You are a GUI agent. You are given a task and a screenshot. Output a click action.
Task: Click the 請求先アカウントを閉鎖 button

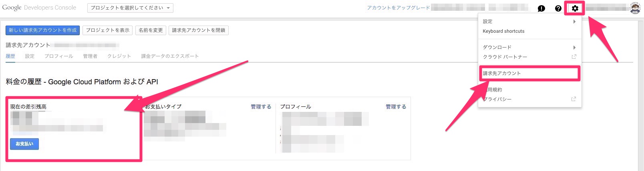199,30
